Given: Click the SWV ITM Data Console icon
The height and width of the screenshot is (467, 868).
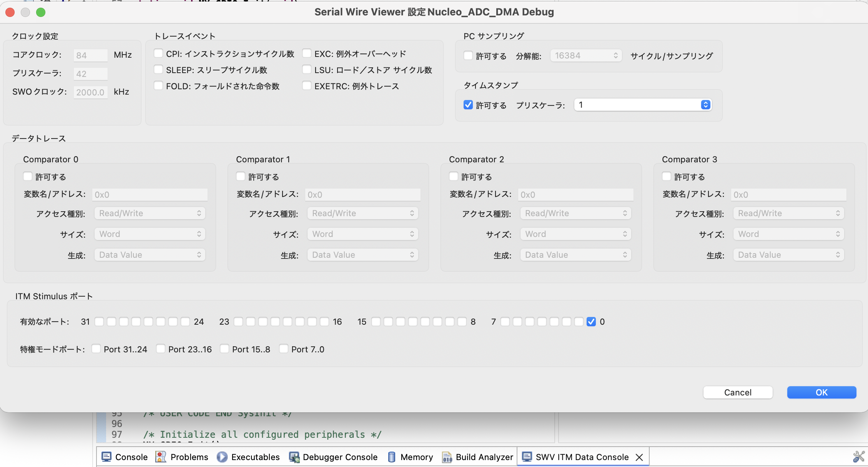Looking at the screenshot, I should (527, 457).
